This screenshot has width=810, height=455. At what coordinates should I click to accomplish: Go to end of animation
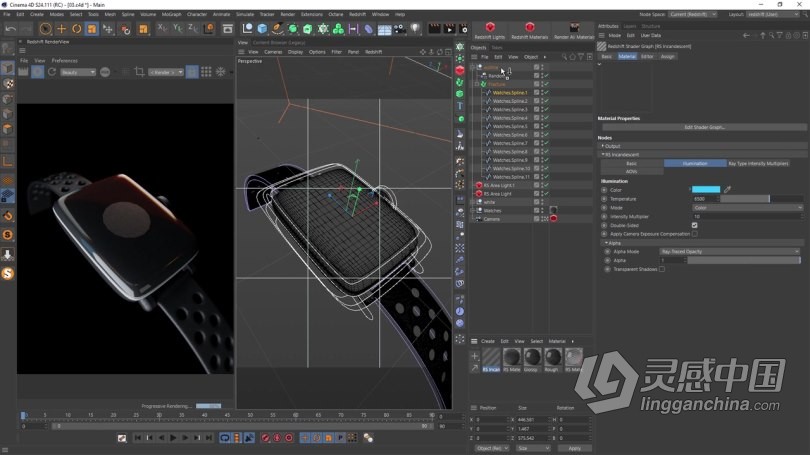coord(209,438)
